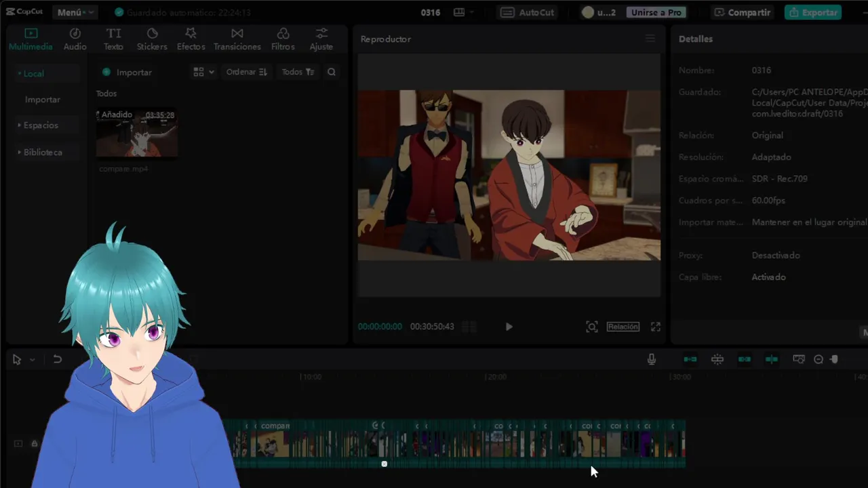Screen dimensions: 868x488
Task: Click the Proxy value Desactivado
Action: [776, 256]
